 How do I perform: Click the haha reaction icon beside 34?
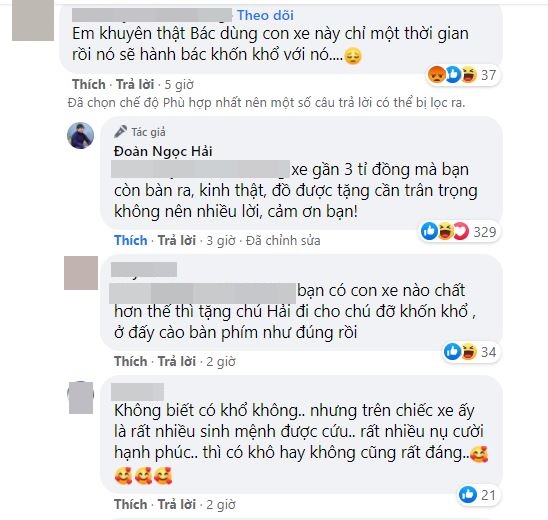469,352
